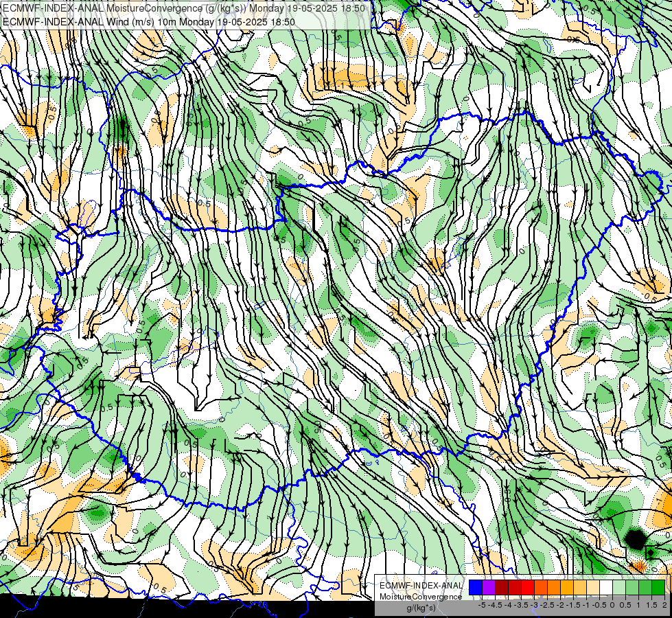Image resolution: width=672 pixels, height=618 pixels.
Task: Click the blue legend color swatch
Action: [476, 587]
